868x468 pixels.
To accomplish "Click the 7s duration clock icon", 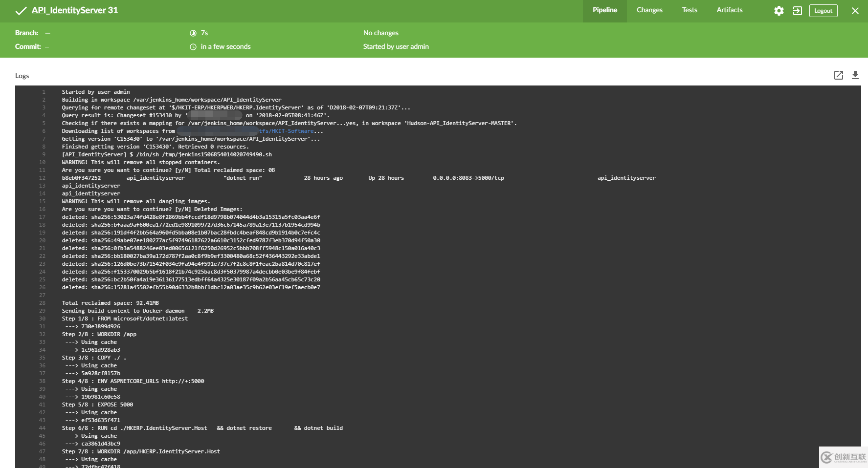I will [193, 33].
